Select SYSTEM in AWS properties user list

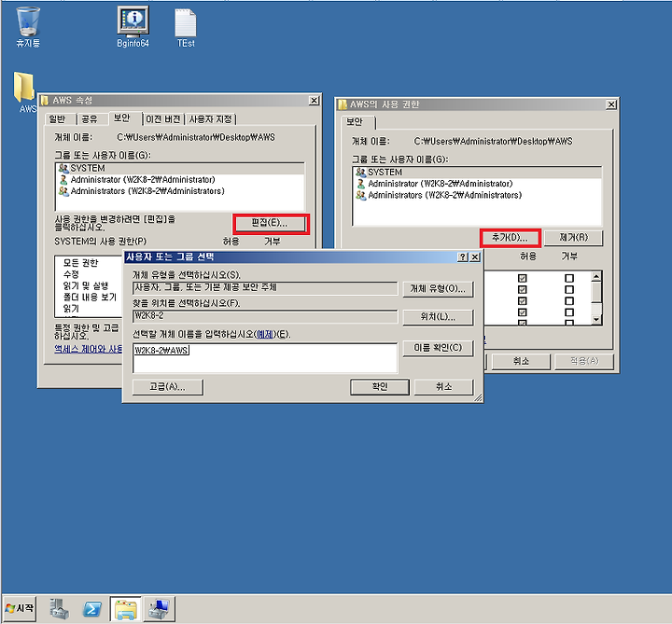tap(180, 168)
